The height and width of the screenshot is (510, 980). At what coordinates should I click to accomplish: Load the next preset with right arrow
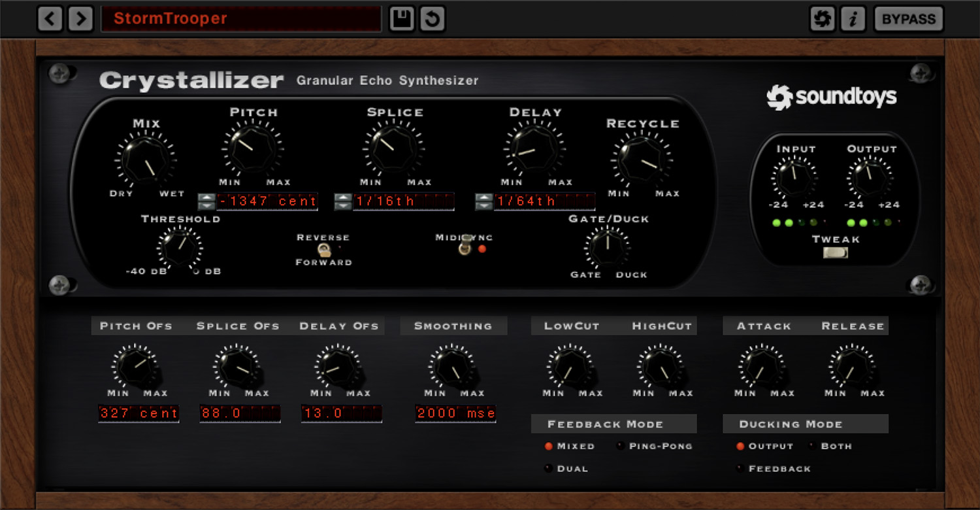(80, 18)
